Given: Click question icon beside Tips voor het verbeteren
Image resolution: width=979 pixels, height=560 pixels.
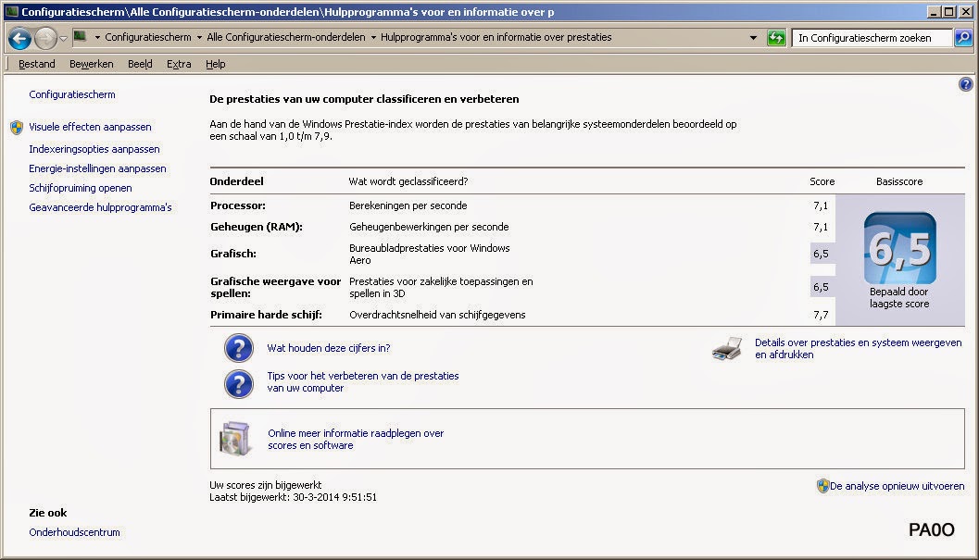Looking at the screenshot, I should (239, 384).
